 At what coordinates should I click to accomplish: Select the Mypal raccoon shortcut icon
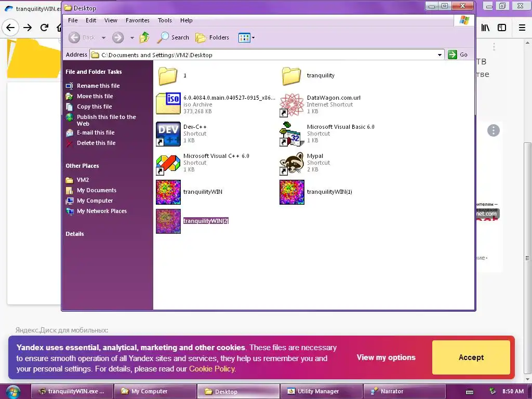click(292, 163)
